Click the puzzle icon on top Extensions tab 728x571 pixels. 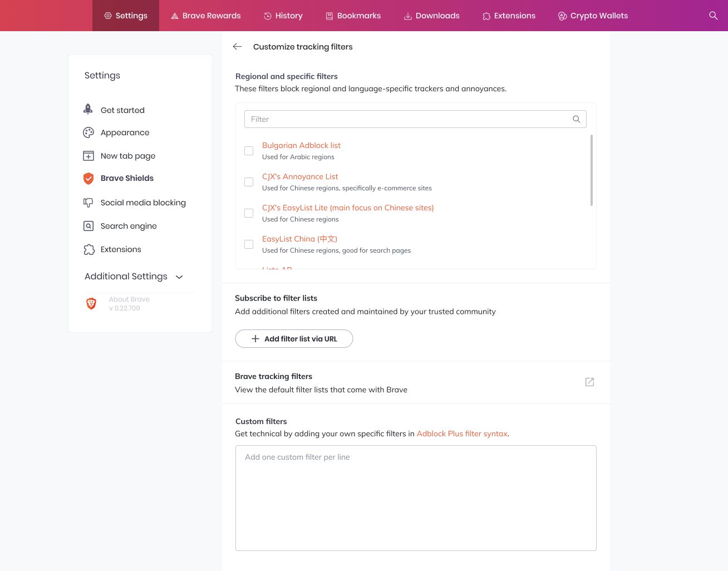coord(486,16)
